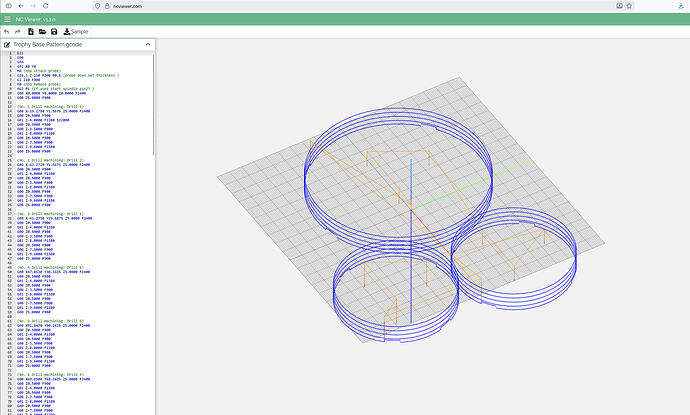Screen dimensions: 690x415
Task: Click the undo arrow in the toolbar
Action: (7, 31)
